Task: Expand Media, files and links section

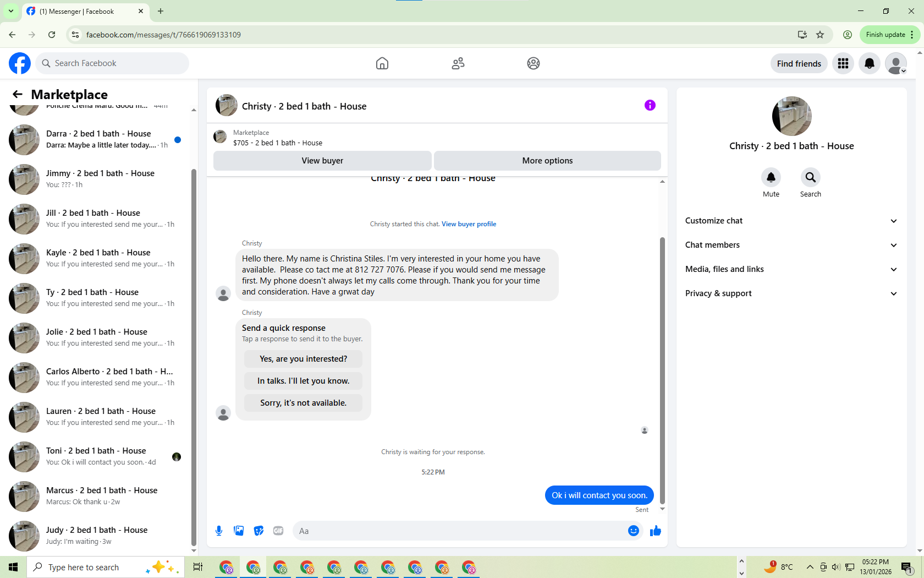Action: (791, 269)
